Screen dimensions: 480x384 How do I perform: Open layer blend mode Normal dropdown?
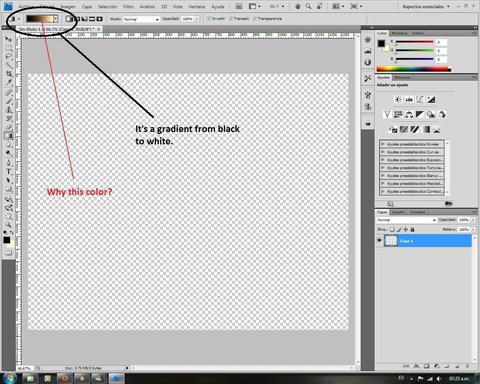click(406, 220)
